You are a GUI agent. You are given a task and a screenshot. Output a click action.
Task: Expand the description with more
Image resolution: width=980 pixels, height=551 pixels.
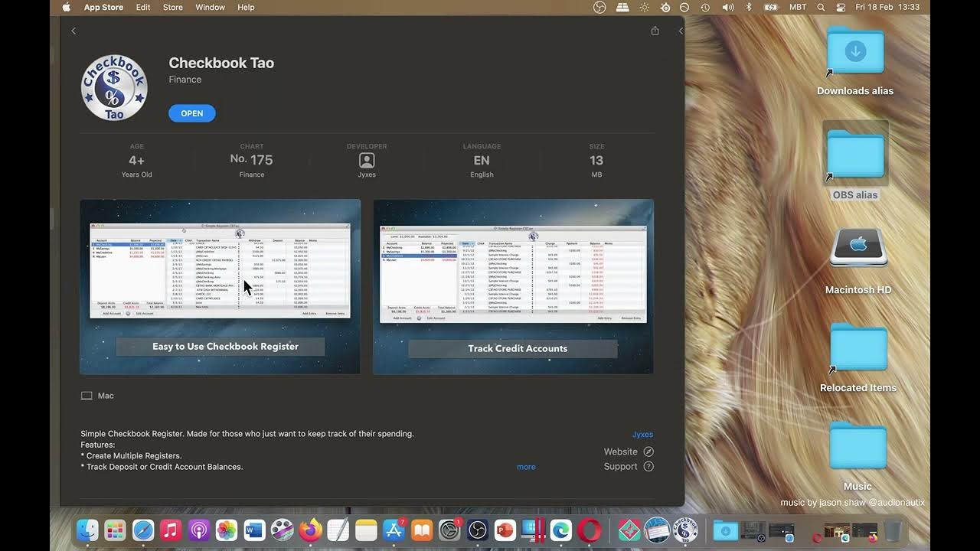click(x=526, y=467)
